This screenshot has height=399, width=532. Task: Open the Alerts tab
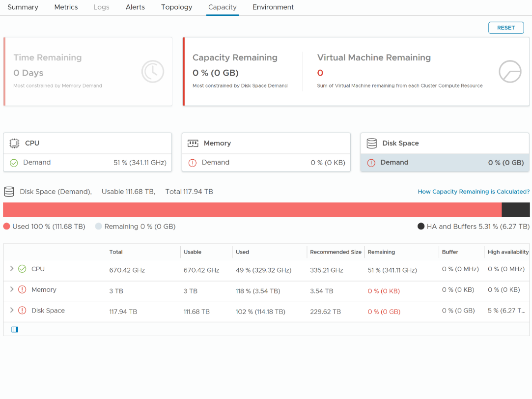135,7
